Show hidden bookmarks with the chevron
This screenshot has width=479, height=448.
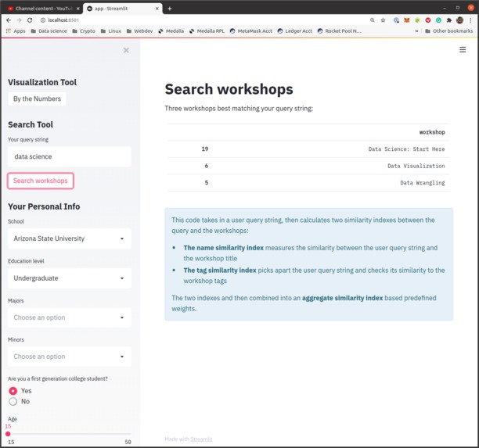coord(416,30)
